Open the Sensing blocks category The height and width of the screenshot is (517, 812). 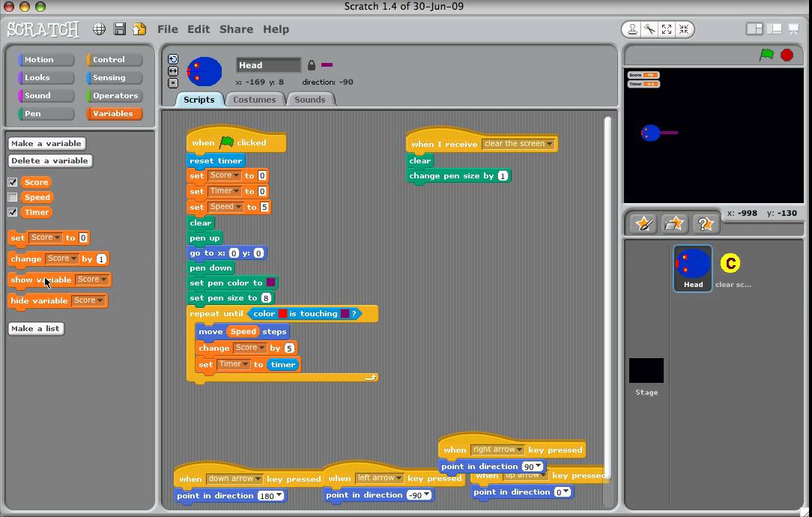coord(114,78)
